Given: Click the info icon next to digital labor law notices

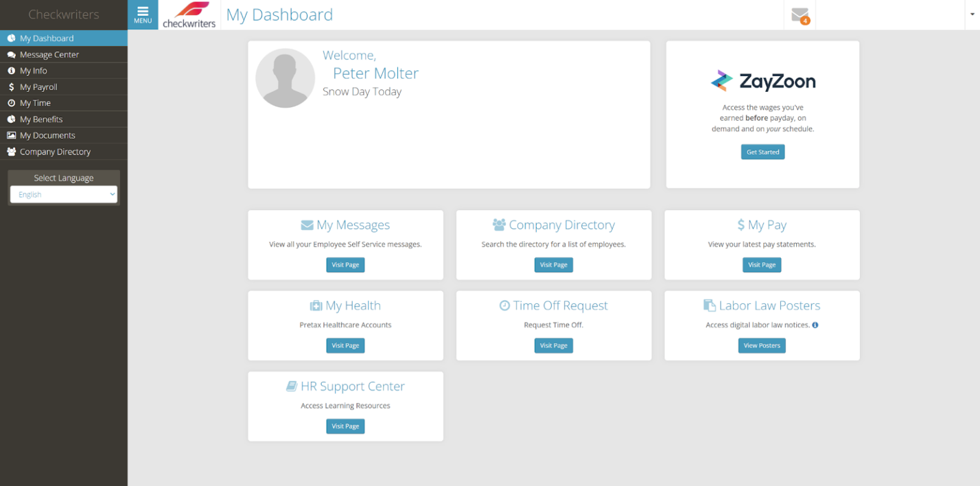Looking at the screenshot, I should click(x=815, y=324).
